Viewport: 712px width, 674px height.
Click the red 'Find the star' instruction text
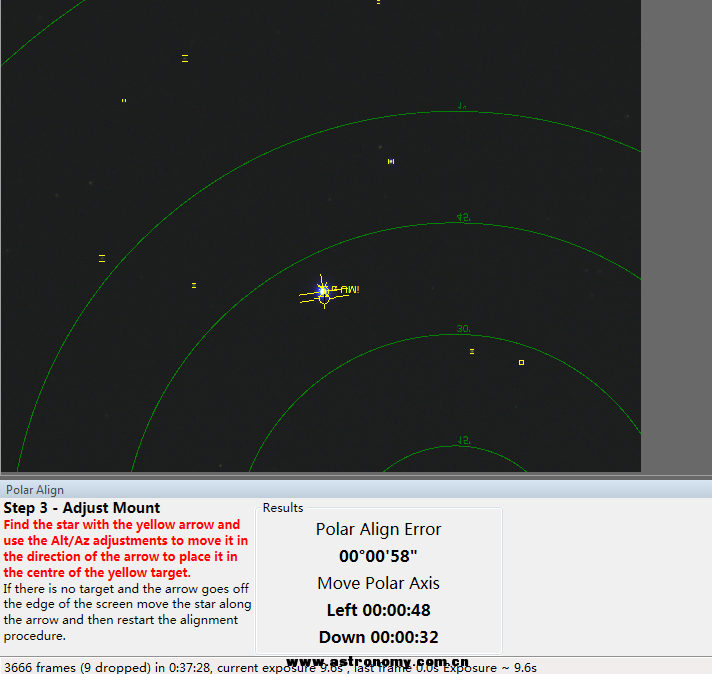point(126,548)
